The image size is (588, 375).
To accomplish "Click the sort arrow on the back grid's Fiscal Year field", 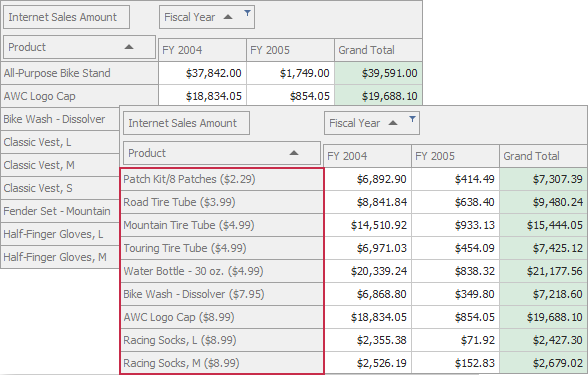I will pyautogui.click(x=228, y=17).
